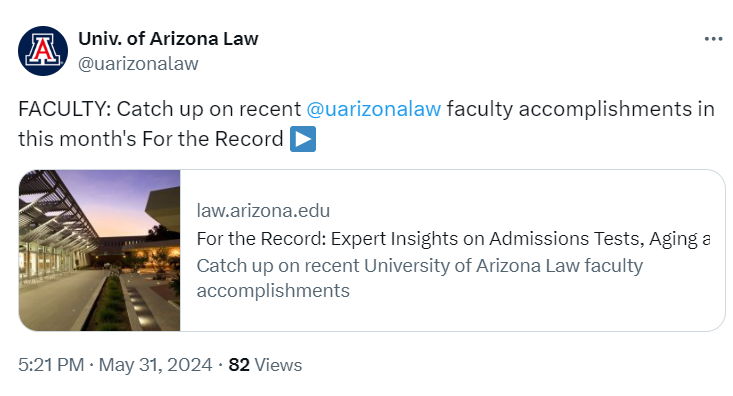Open the three-dot more options menu
This screenshot has width=733, height=396.
pos(713,39)
